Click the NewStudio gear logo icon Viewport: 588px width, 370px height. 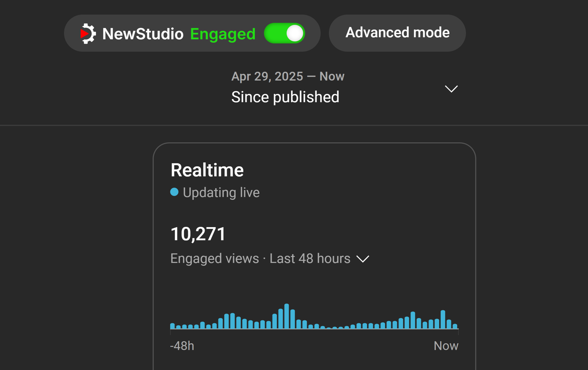click(x=88, y=34)
